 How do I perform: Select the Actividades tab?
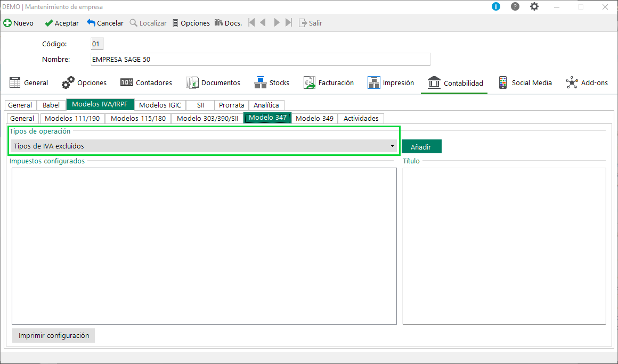[x=361, y=119]
